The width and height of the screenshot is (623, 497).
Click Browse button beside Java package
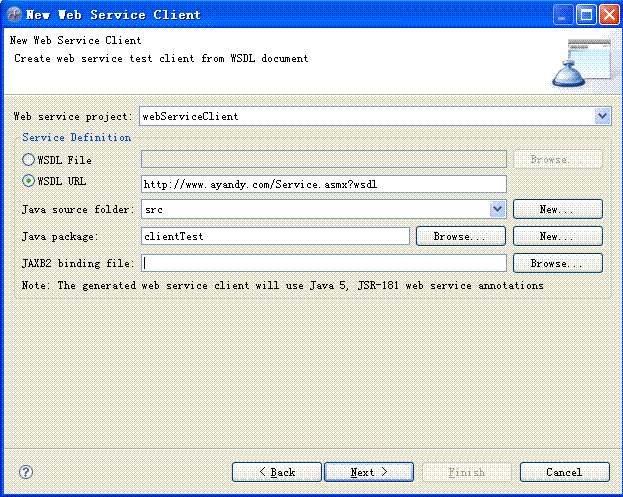click(461, 236)
